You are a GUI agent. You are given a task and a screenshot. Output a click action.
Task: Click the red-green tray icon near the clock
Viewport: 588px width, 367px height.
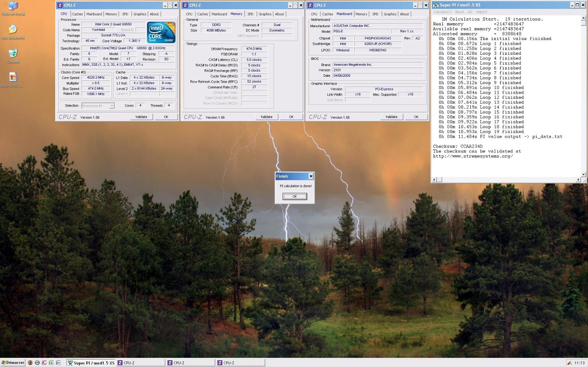pos(569,363)
